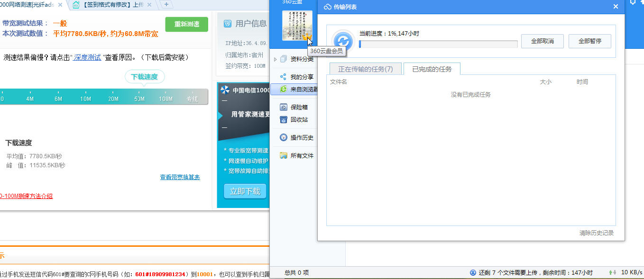Click the 10 KB/s speed readout
The image size is (644, 279).
[632, 272]
